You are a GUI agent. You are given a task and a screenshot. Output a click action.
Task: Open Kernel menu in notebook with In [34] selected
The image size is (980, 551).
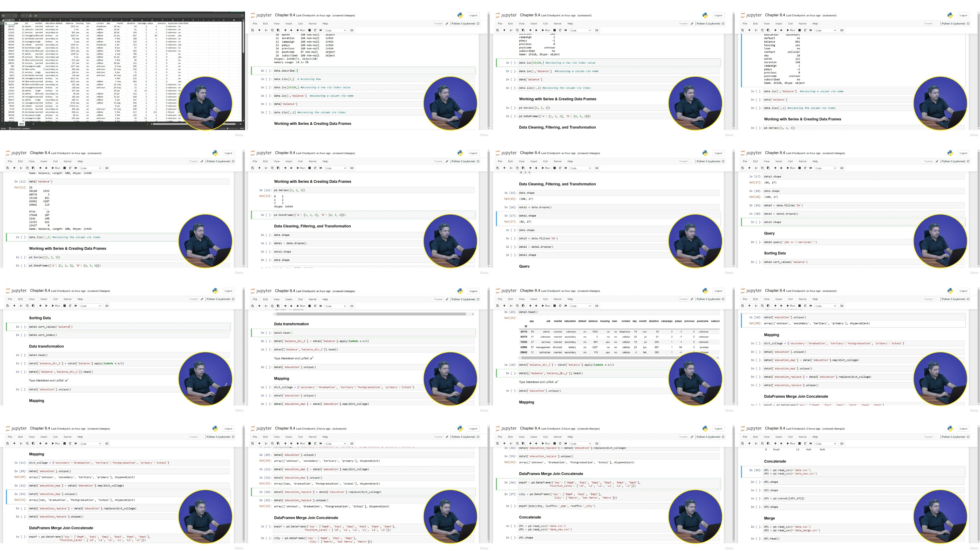(312, 437)
